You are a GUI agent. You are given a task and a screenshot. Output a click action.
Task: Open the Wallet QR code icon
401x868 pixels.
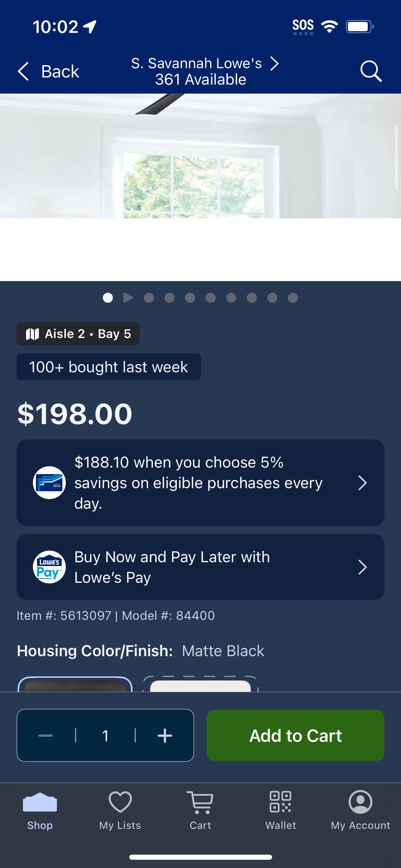pyautogui.click(x=280, y=801)
